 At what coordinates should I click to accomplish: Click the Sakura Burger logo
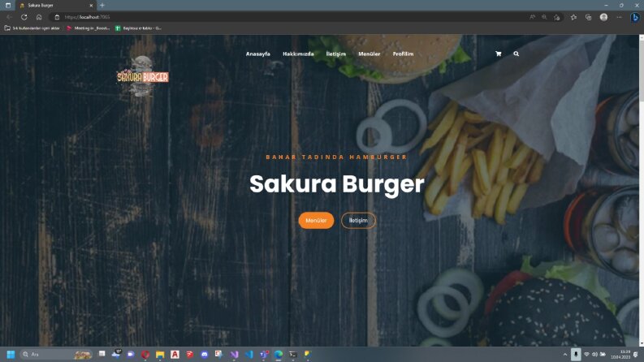[x=142, y=76]
